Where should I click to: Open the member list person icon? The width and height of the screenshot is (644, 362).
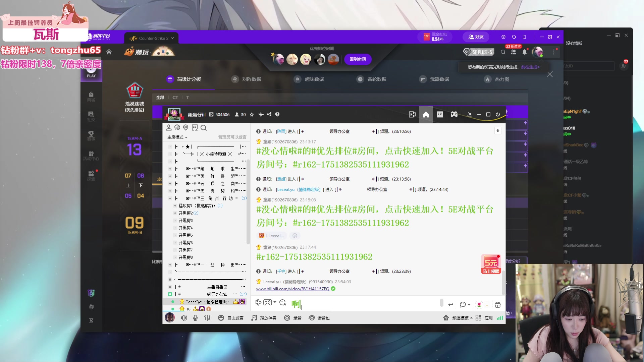pyautogui.click(x=169, y=128)
